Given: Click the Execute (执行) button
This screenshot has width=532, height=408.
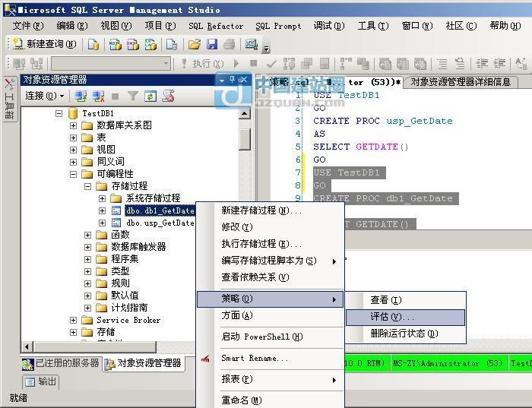Looking at the screenshot, I should point(203,63).
